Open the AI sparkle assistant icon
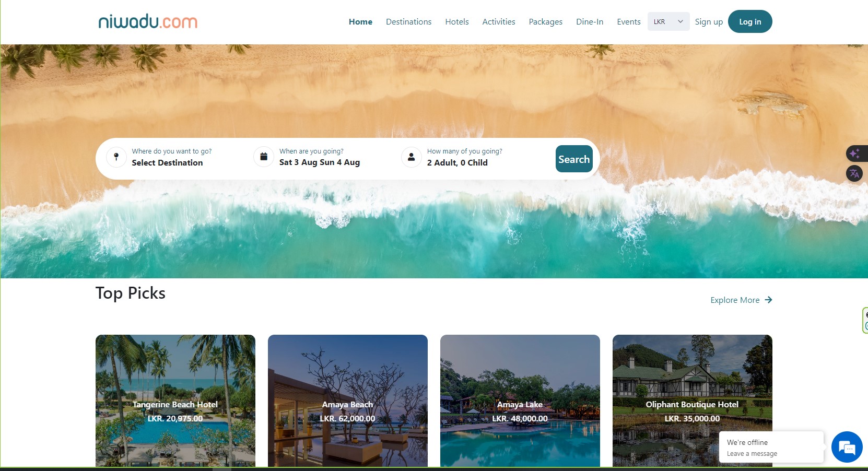 click(x=855, y=154)
